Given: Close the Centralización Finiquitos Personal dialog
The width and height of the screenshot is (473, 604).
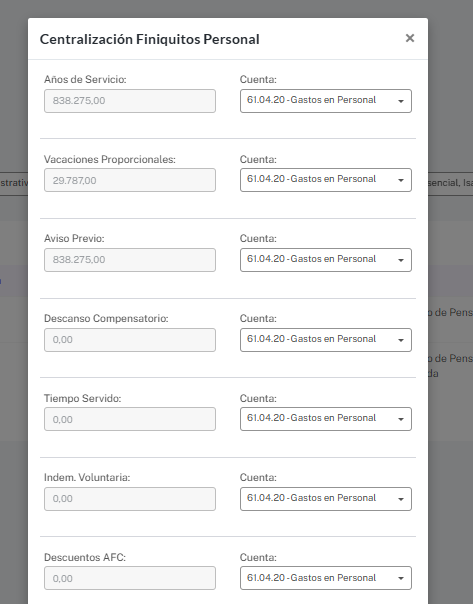Looking at the screenshot, I should (410, 38).
